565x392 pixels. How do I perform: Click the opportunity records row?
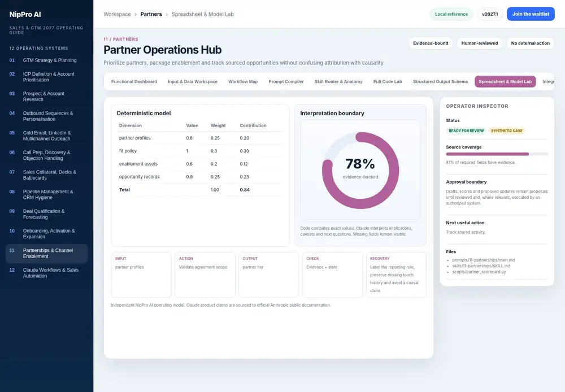pos(201,177)
